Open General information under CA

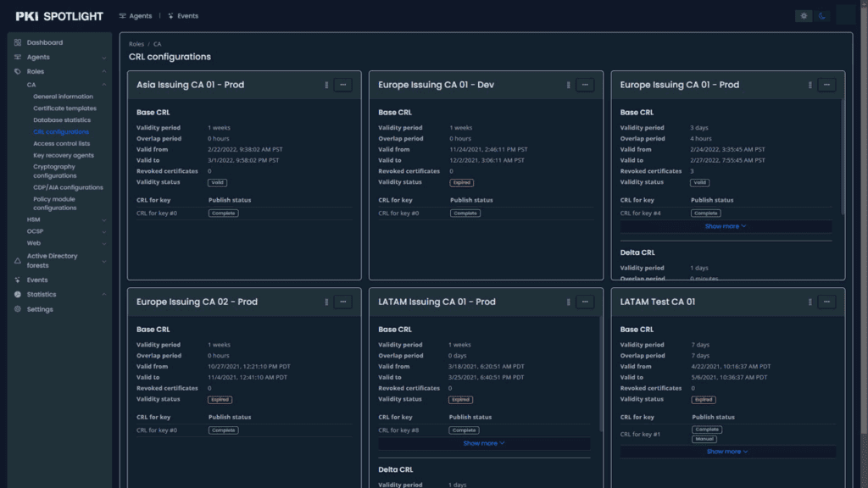(63, 97)
